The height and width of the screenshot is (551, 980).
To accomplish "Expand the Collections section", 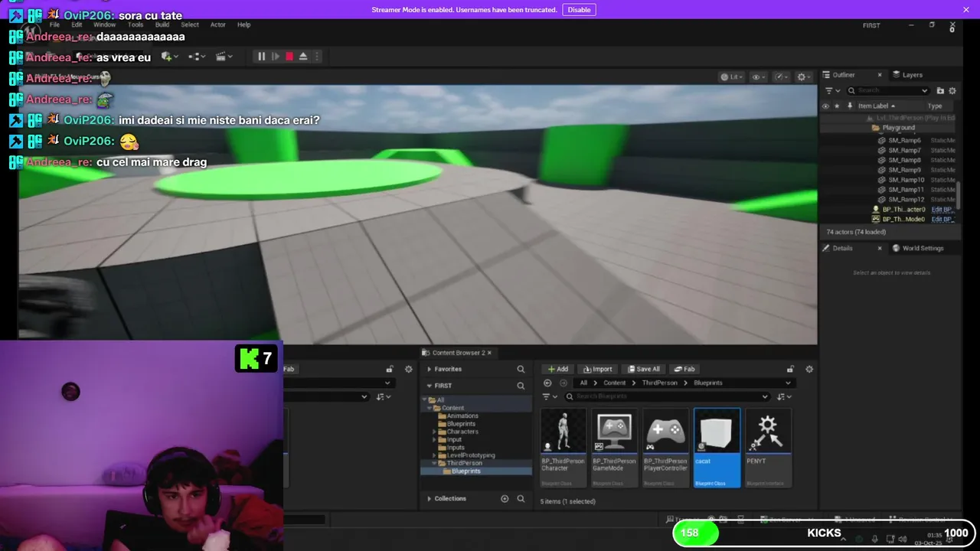I will pyautogui.click(x=430, y=498).
